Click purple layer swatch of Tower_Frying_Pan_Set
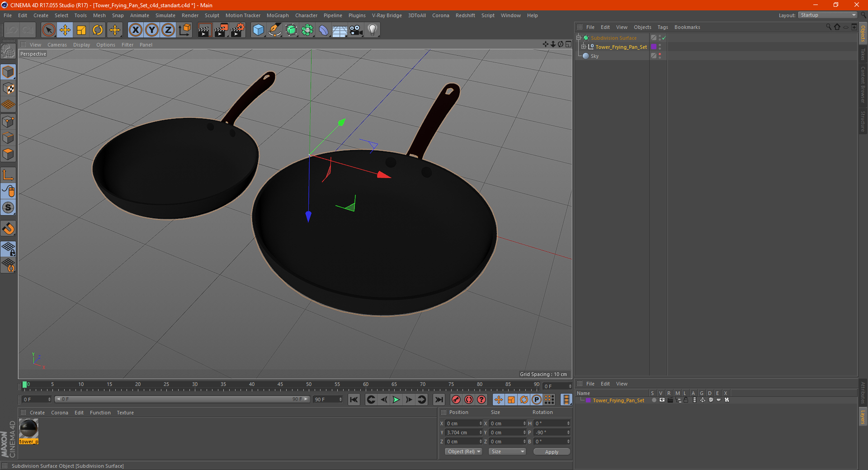 point(654,47)
